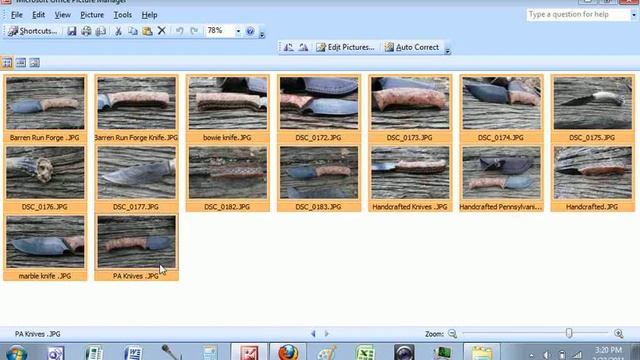The height and width of the screenshot is (360, 640).
Task: Open Excel from the taskbar
Action: tap(365, 353)
